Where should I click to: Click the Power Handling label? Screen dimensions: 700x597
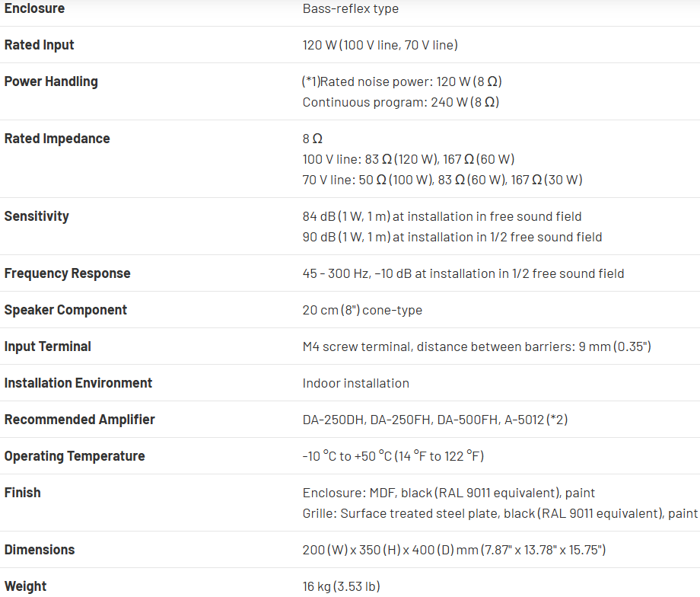coord(51,81)
